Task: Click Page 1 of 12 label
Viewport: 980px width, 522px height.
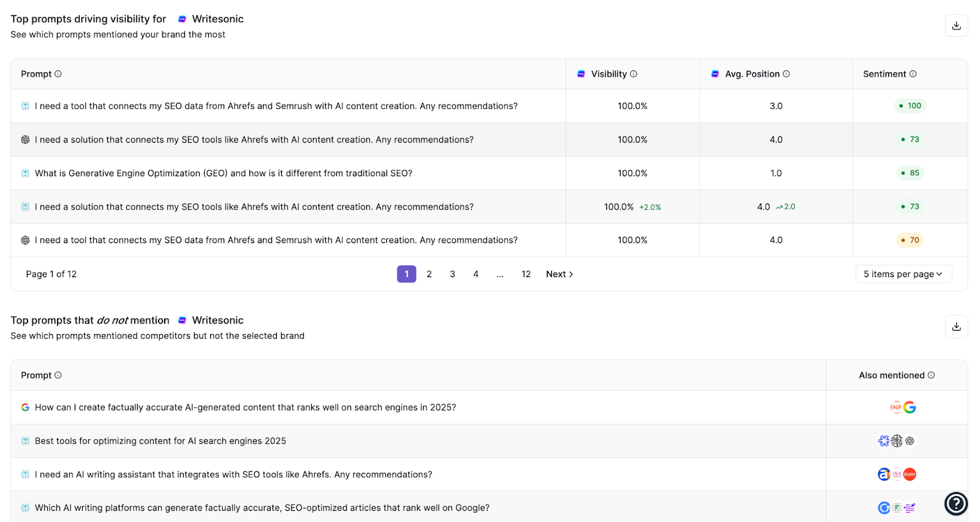Action: click(51, 274)
